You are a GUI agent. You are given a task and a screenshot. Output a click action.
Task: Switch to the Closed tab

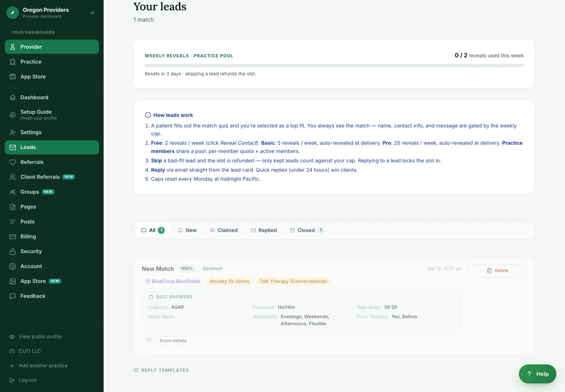[307, 230]
